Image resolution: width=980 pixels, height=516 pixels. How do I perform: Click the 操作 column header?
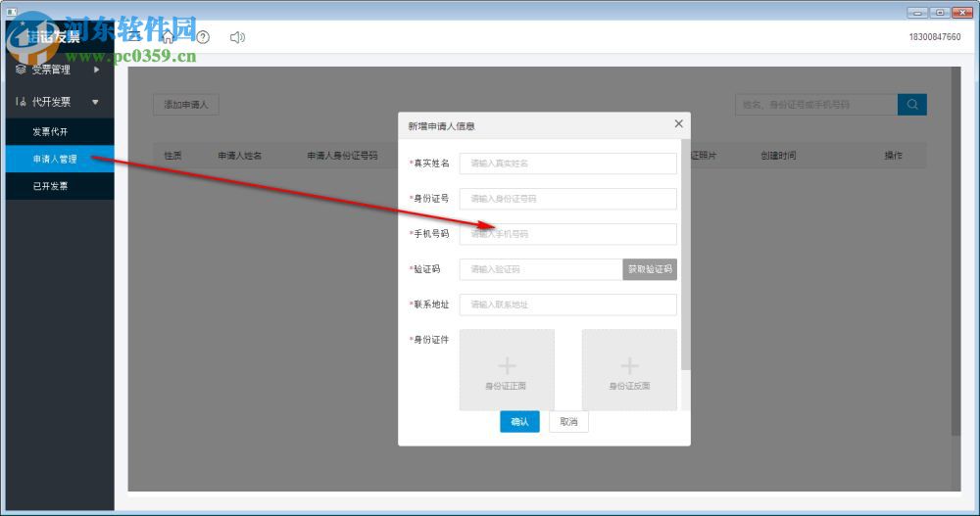pos(893,156)
